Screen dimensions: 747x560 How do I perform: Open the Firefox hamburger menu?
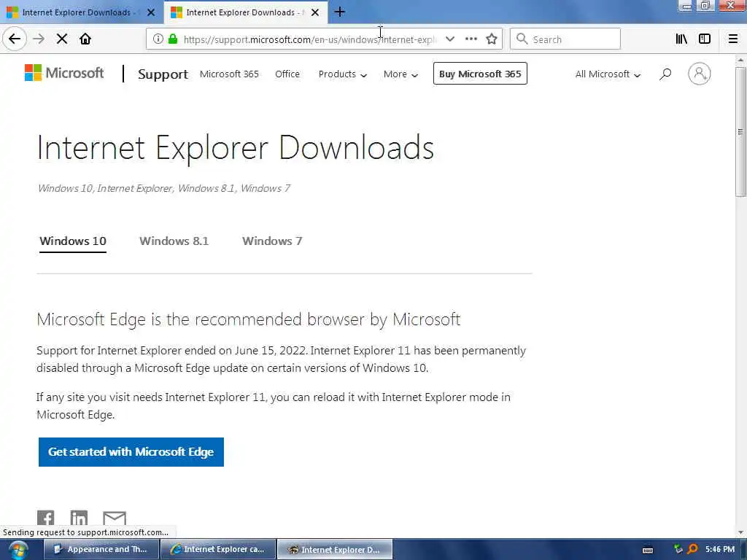coord(732,39)
